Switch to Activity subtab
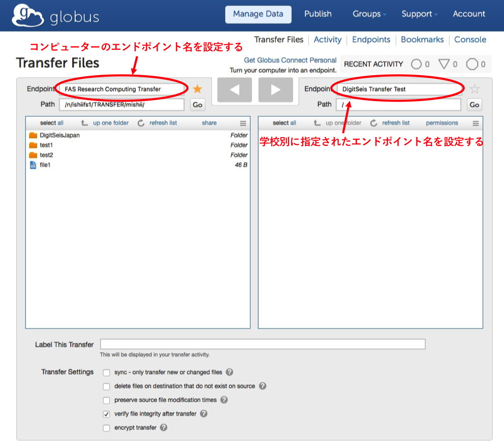This screenshot has height=448, width=504. pyautogui.click(x=328, y=40)
